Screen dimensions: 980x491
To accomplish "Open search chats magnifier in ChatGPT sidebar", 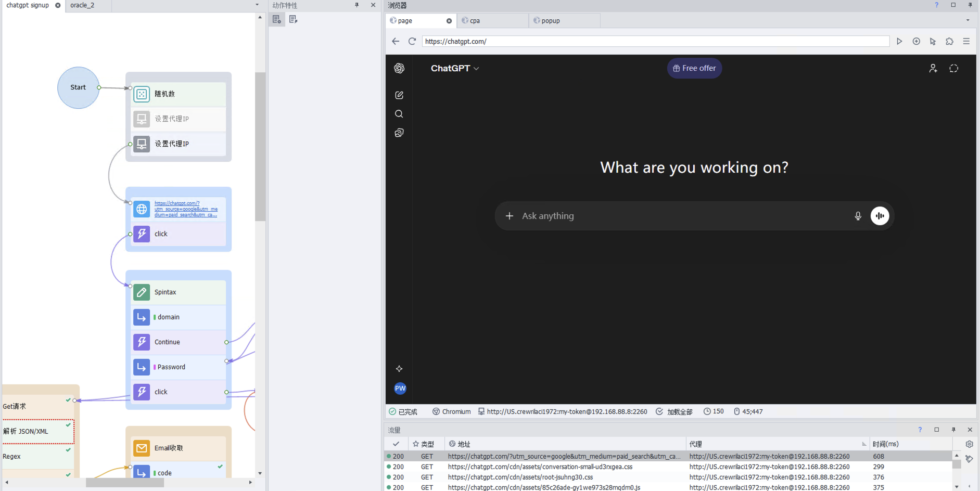I will 399,114.
